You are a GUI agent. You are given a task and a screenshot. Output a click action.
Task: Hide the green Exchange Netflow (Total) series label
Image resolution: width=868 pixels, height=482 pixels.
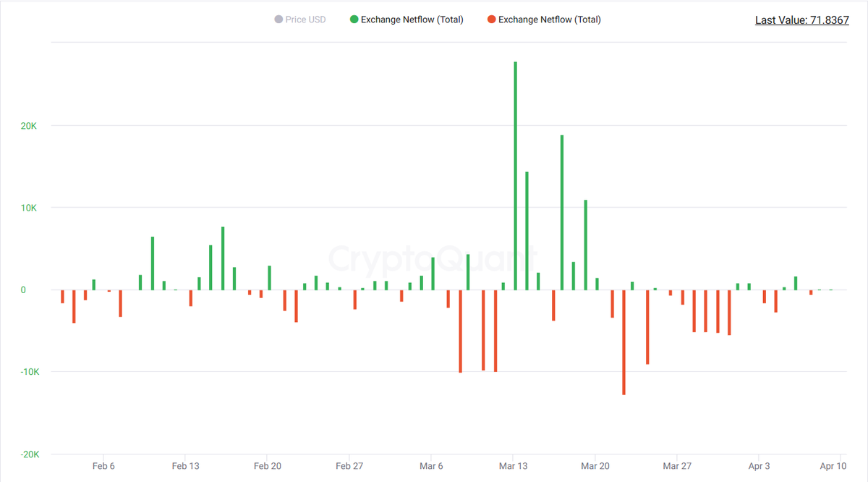click(x=412, y=20)
